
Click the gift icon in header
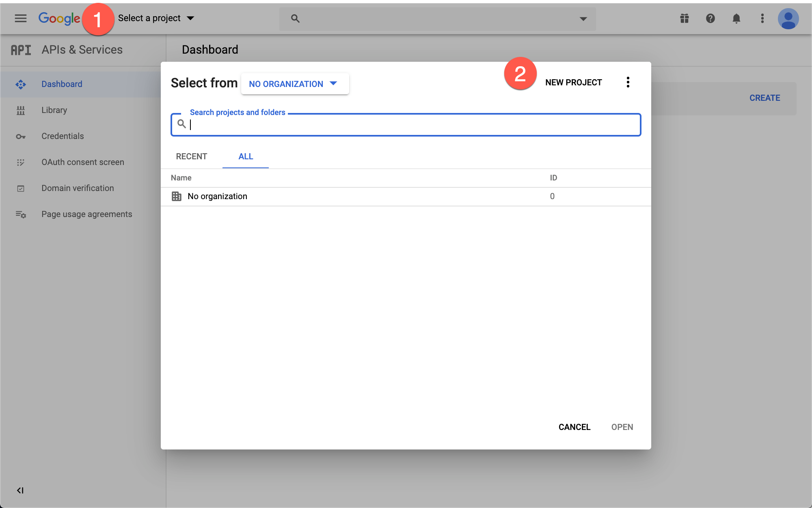pyautogui.click(x=685, y=18)
